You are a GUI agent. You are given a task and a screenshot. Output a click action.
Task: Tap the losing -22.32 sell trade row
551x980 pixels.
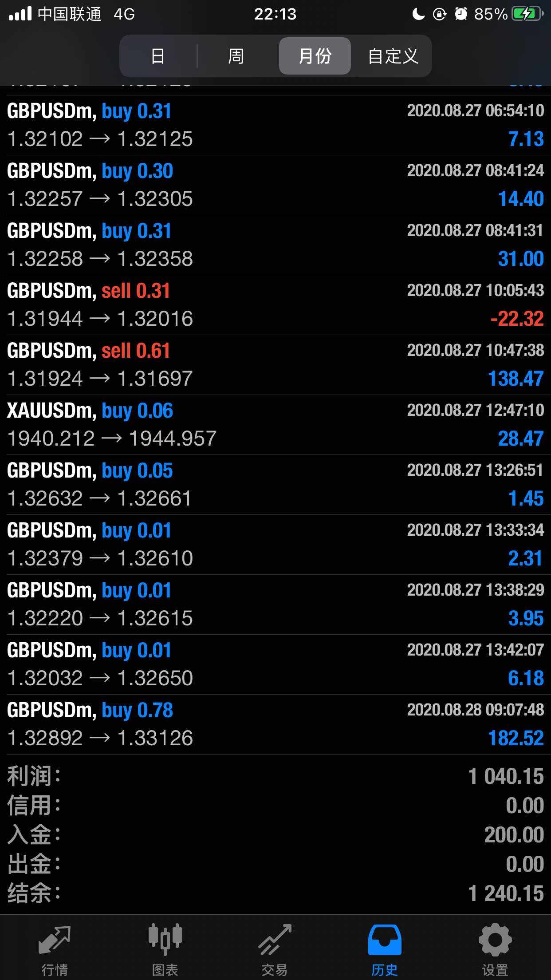click(x=275, y=305)
